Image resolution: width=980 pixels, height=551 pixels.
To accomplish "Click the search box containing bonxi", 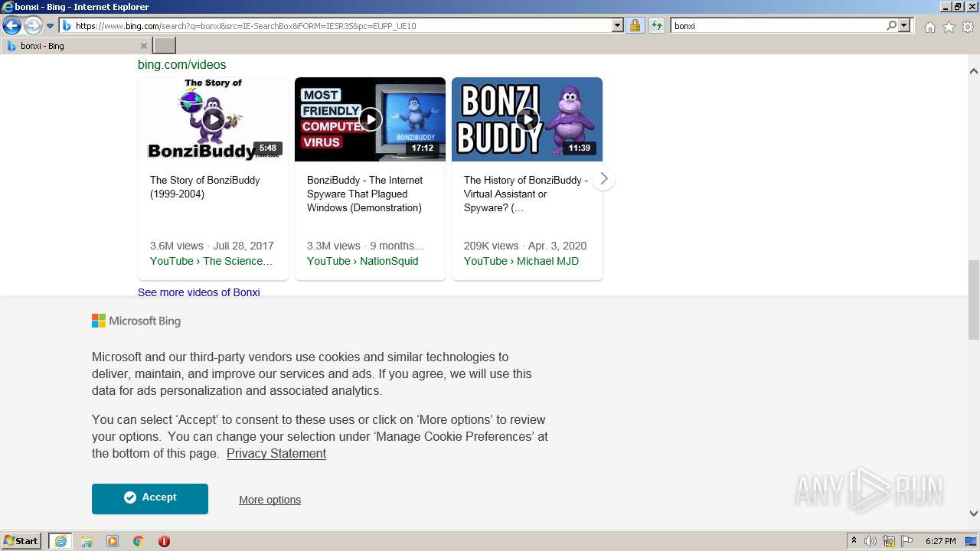I will coord(778,26).
